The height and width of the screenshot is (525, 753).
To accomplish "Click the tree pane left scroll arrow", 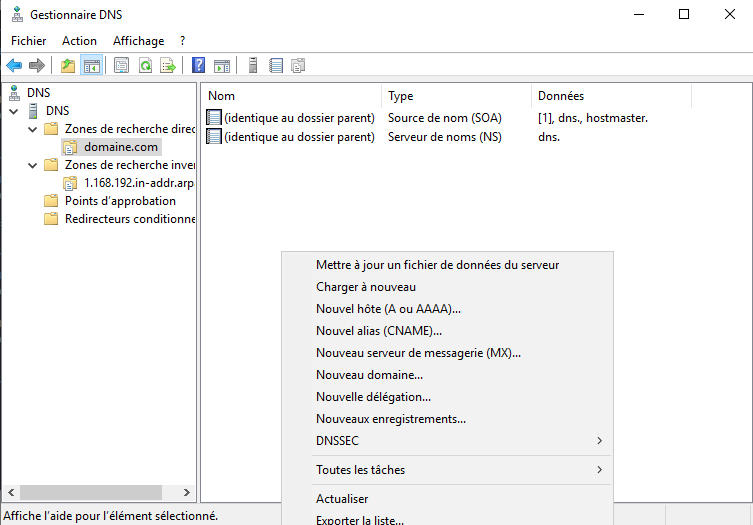I will (11, 492).
